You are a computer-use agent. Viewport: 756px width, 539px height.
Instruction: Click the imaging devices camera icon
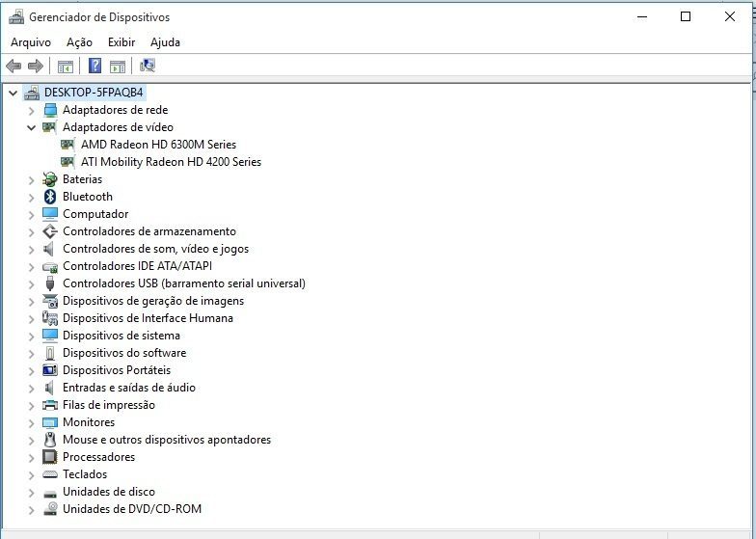(50, 301)
